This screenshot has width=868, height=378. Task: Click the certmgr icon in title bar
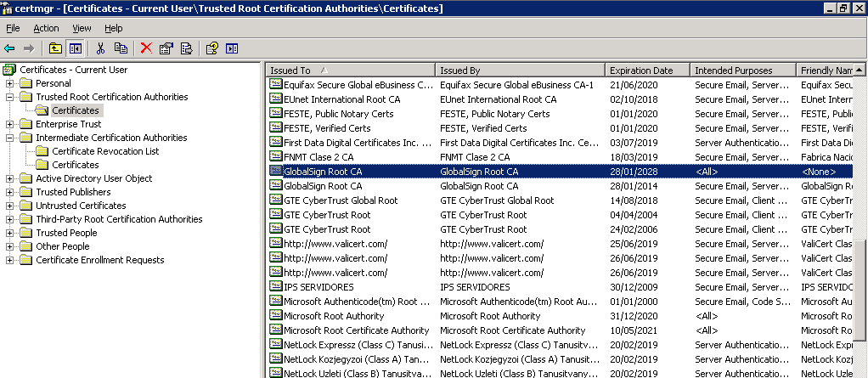(x=7, y=8)
